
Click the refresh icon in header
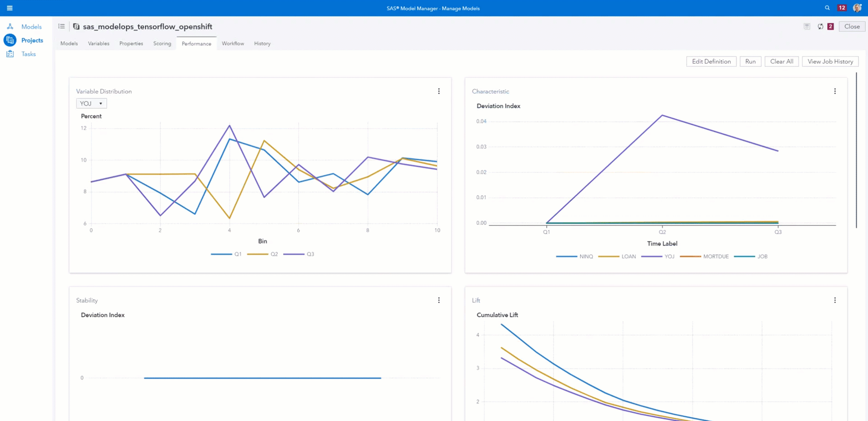[x=820, y=26]
